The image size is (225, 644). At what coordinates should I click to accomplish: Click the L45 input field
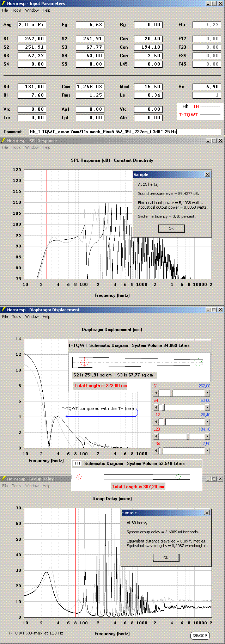tap(148, 64)
